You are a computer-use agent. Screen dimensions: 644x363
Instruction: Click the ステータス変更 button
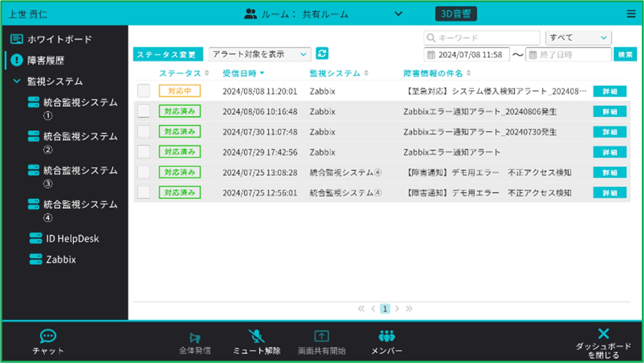[x=168, y=55]
